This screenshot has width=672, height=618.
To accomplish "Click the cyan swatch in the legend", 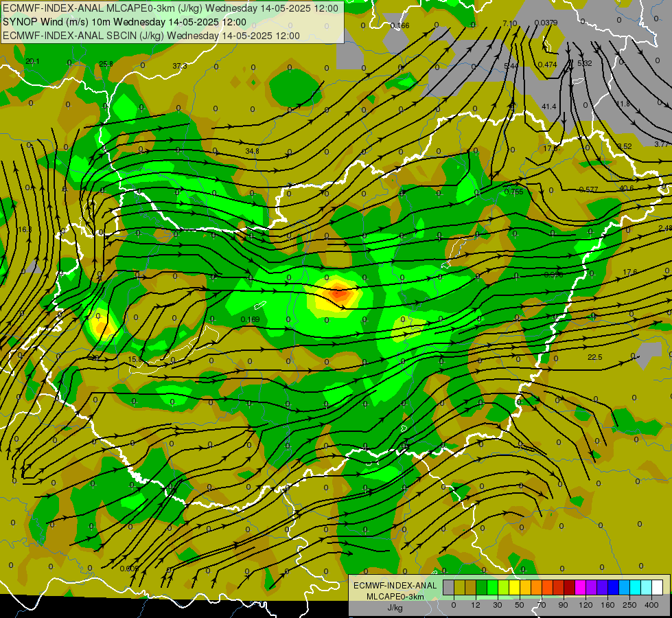I will pyautogui.click(x=635, y=588).
